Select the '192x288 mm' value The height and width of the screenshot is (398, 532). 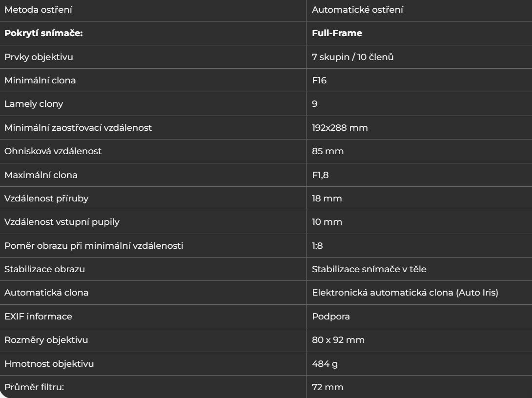(340, 128)
